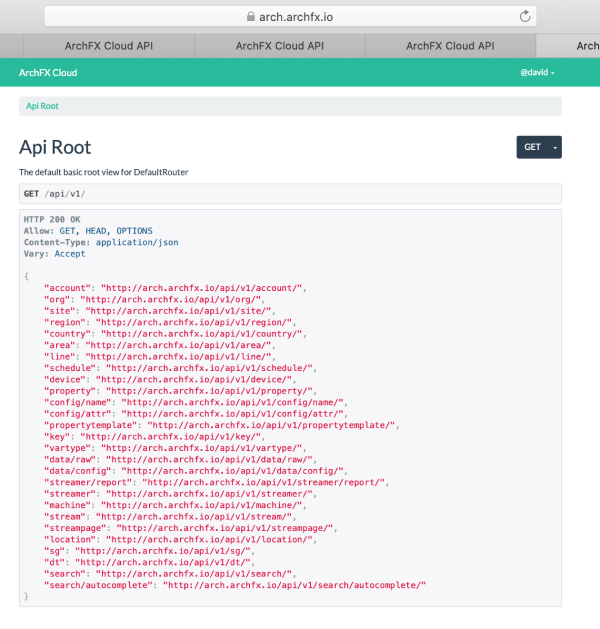Switch to the third ArchFX Cloud API tab

click(450, 46)
